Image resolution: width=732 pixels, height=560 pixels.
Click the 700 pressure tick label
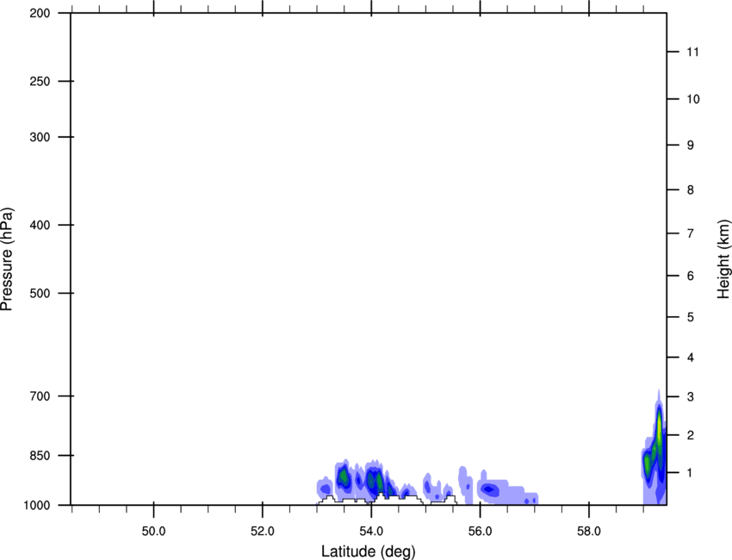pos(40,396)
